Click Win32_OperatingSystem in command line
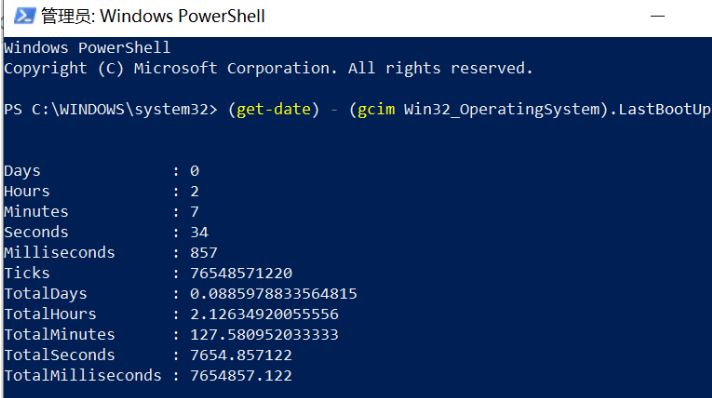 501,109
